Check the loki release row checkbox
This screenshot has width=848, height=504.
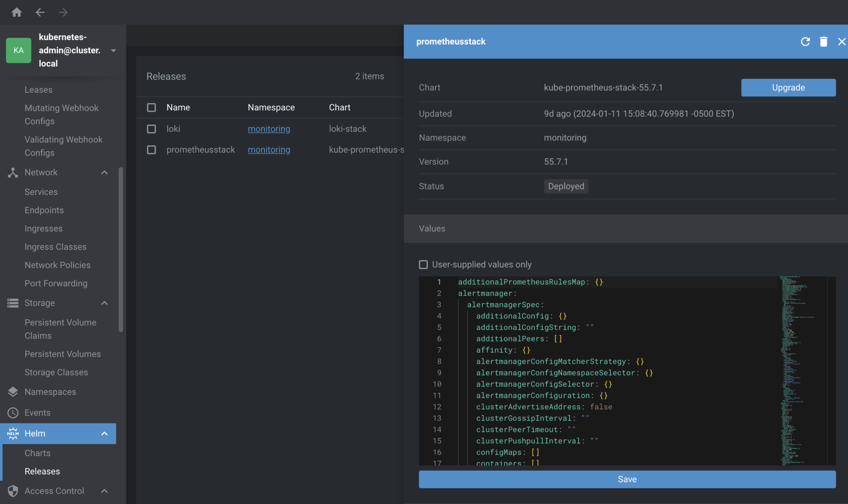click(152, 129)
